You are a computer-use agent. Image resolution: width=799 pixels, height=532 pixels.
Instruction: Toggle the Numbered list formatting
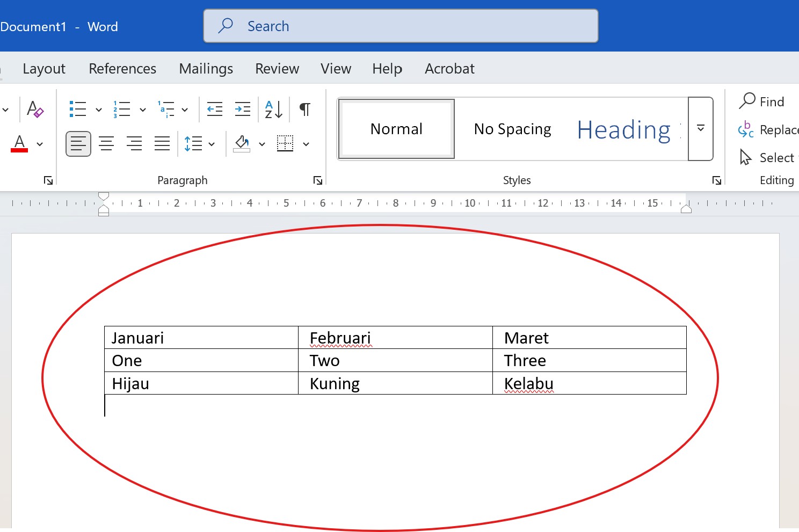[121, 108]
